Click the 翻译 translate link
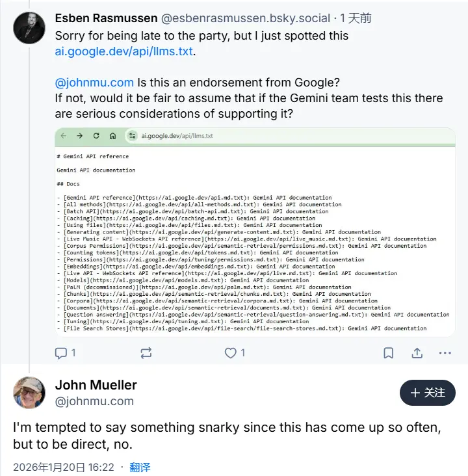 pyautogui.click(x=140, y=467)
